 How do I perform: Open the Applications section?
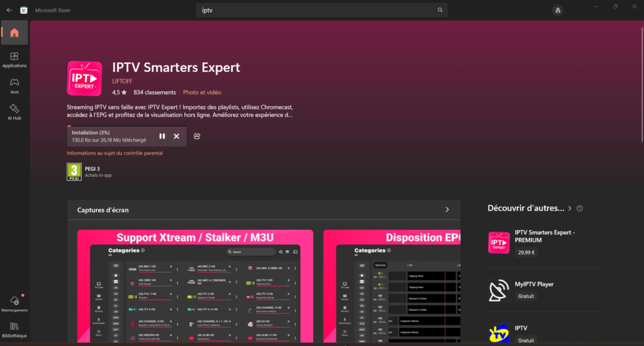point(14,60)
